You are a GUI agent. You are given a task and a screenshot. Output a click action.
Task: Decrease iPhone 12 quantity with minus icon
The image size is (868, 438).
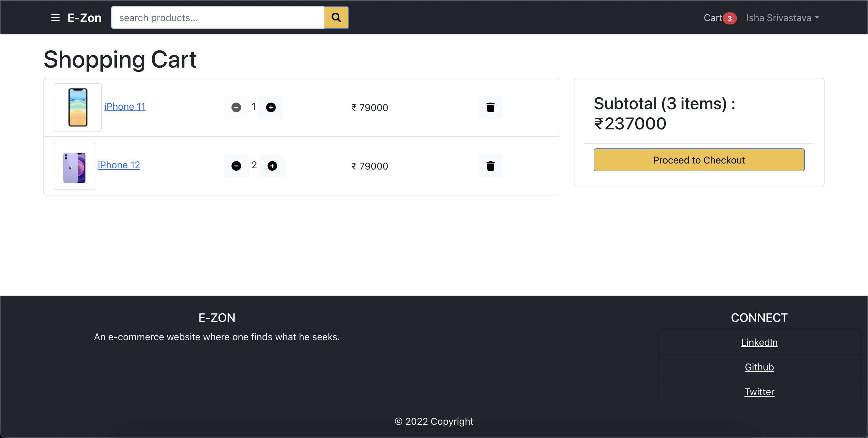[x=237, y=166]
